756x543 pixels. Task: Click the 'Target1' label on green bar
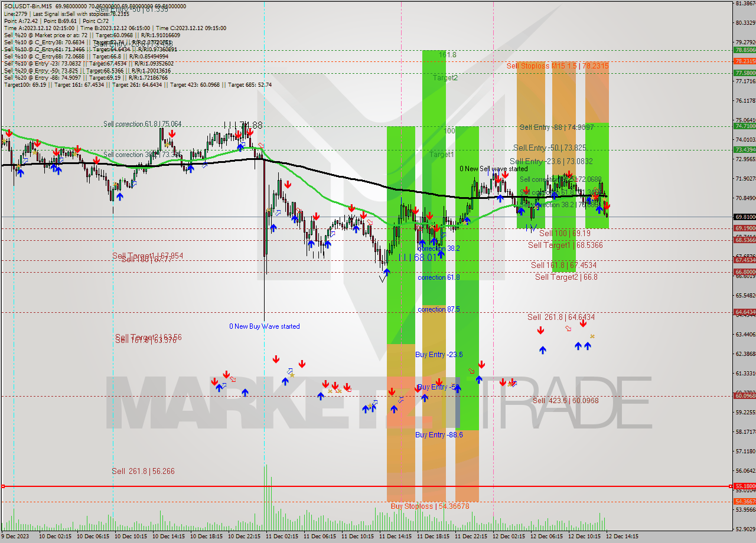441,155
